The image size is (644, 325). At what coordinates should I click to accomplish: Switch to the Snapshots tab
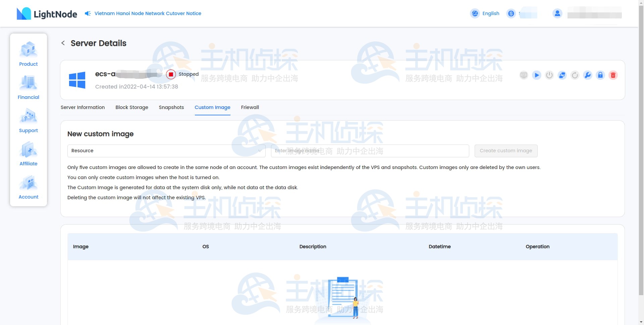[171, 107]
